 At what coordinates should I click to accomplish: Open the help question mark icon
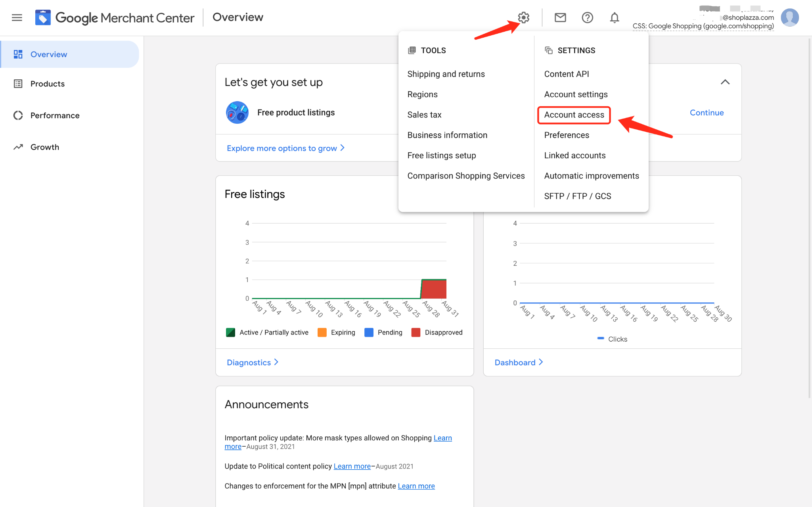(x=587, y=17)
